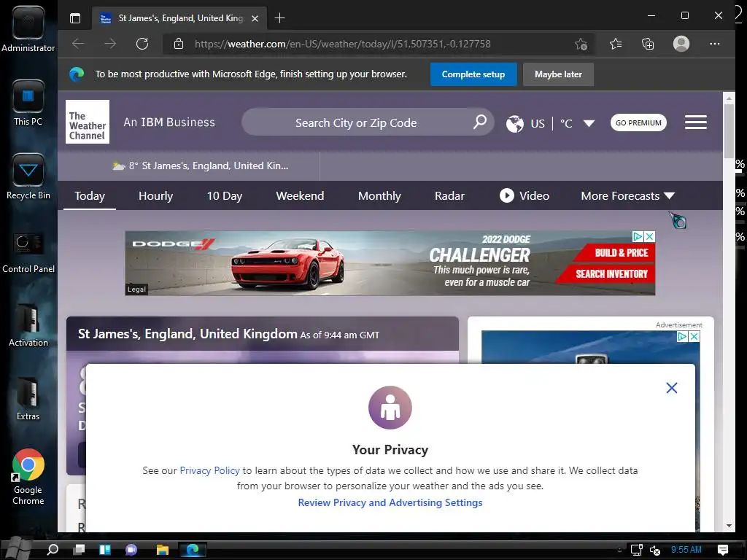Click the search magnifier icon
This screenshot has height=560, width=747.
pyautogui.click(x=480, y=122)
